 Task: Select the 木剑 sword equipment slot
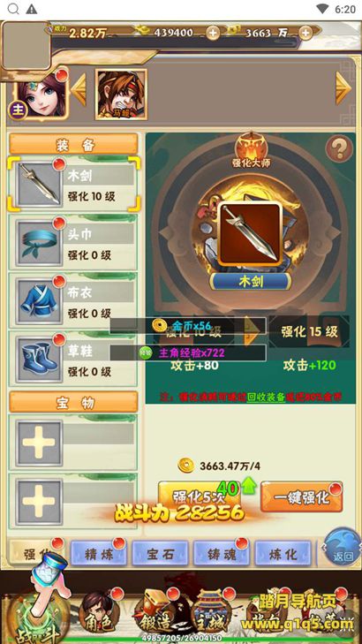(x=74, y=185)
